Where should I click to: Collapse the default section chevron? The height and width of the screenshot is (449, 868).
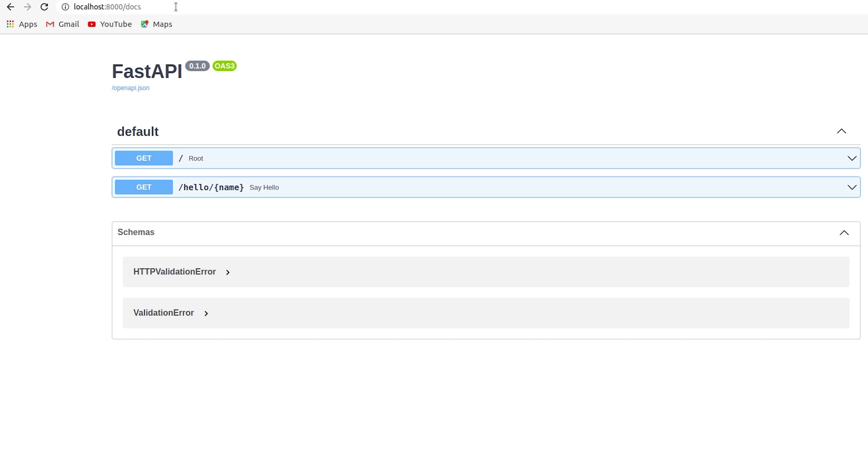pyautogui.click(x=841, y=131)
